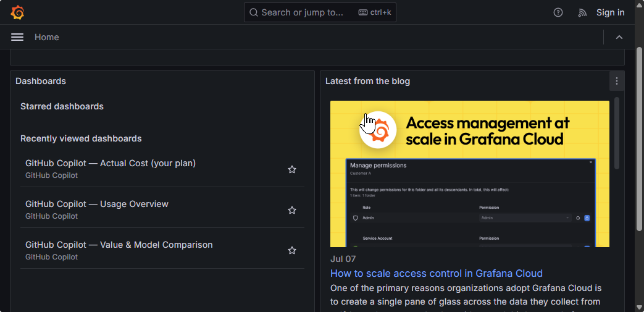
Task: Click the search magnifier icon
Action: 254,12
